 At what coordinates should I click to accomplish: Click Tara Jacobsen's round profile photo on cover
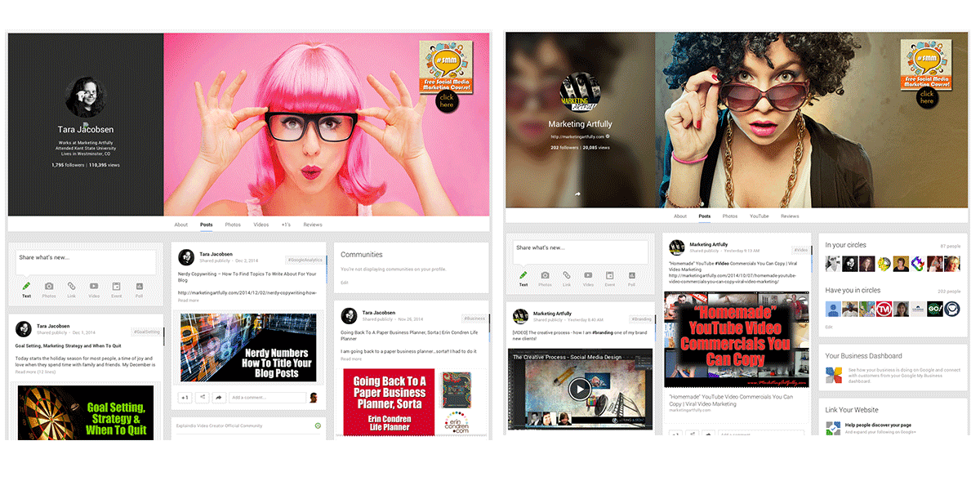point(87,98)
